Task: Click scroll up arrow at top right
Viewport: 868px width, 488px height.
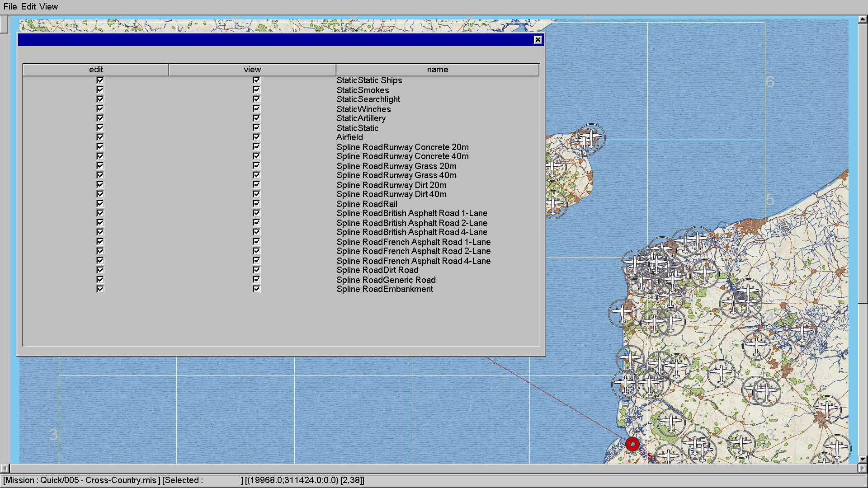Action: [x=863, y=19]
